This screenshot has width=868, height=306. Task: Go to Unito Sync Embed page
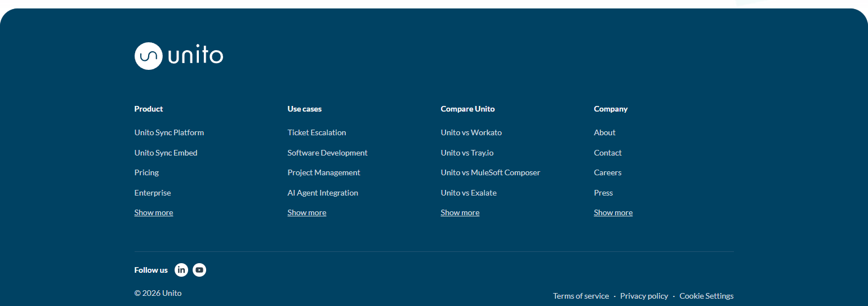[166, 153]
